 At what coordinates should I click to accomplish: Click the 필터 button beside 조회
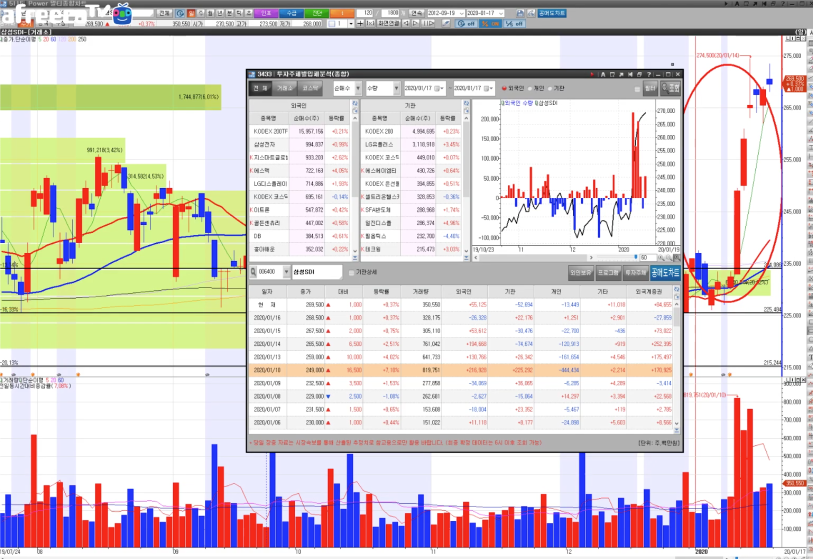(650, 89)
